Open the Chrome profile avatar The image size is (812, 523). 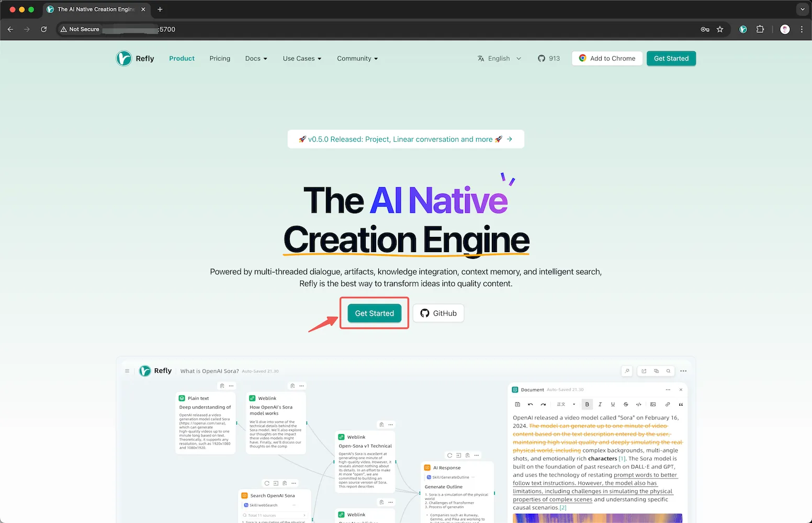785,29
